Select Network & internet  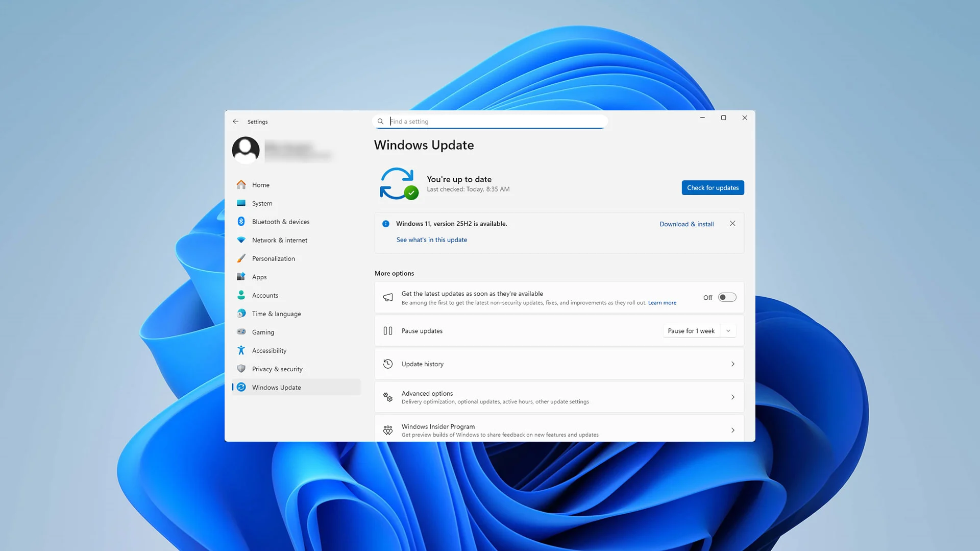coord(296,240)
